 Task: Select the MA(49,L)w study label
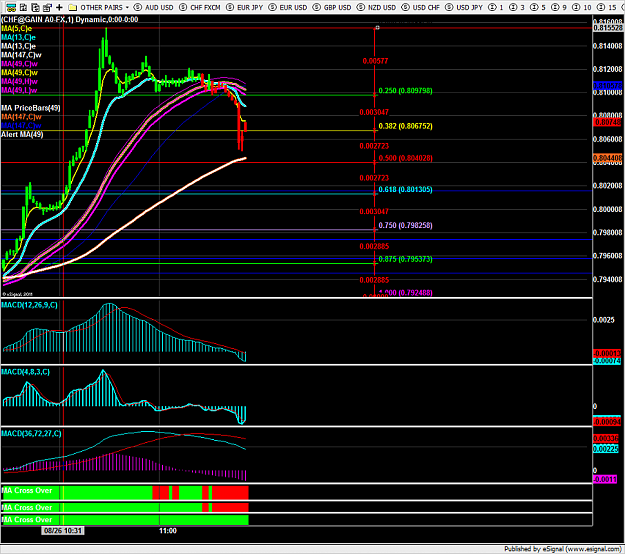click(x=19, y=90)
